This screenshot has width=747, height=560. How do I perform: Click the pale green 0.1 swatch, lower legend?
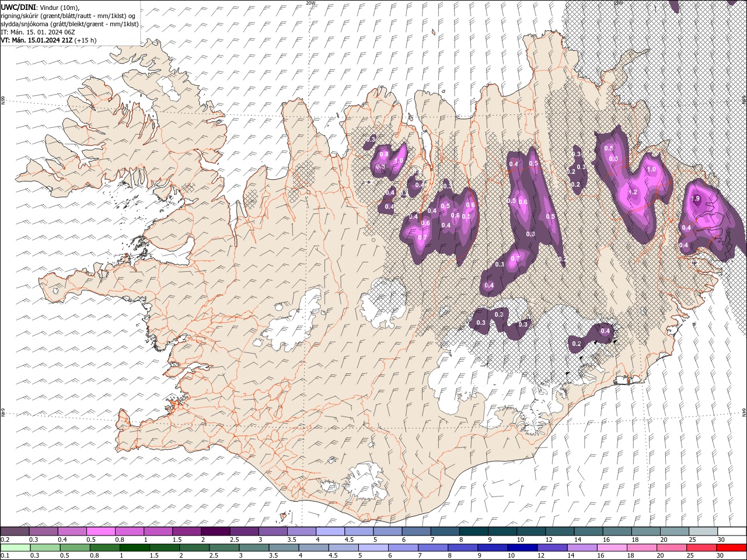(15, 548)
